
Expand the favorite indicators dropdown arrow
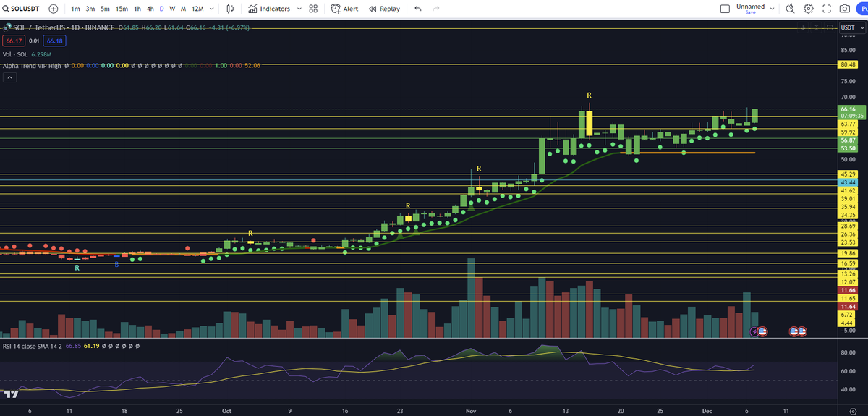click(x=298, y=9)
